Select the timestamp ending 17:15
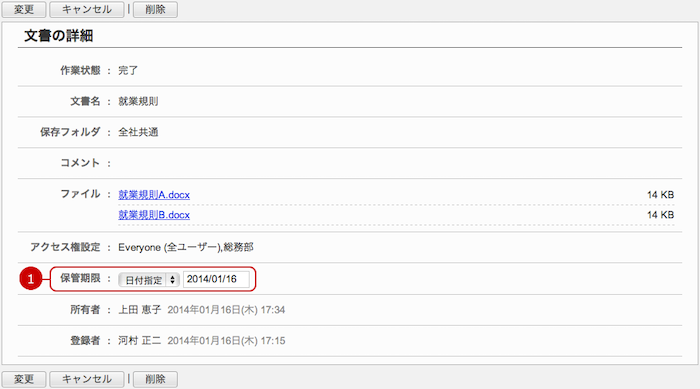This screenshot has height=389, width=700. [226, 341]
